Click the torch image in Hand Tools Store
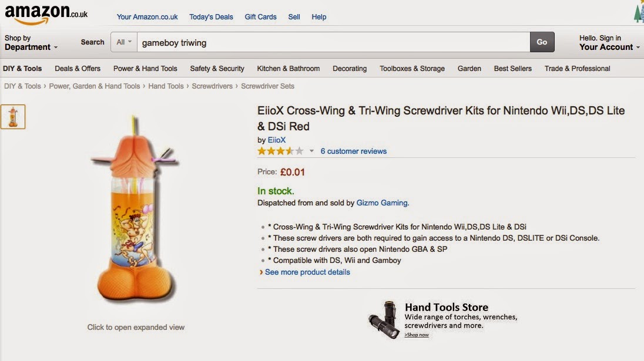Image resolution: width=644 pixels, height=361 pixels. point(382,320)
